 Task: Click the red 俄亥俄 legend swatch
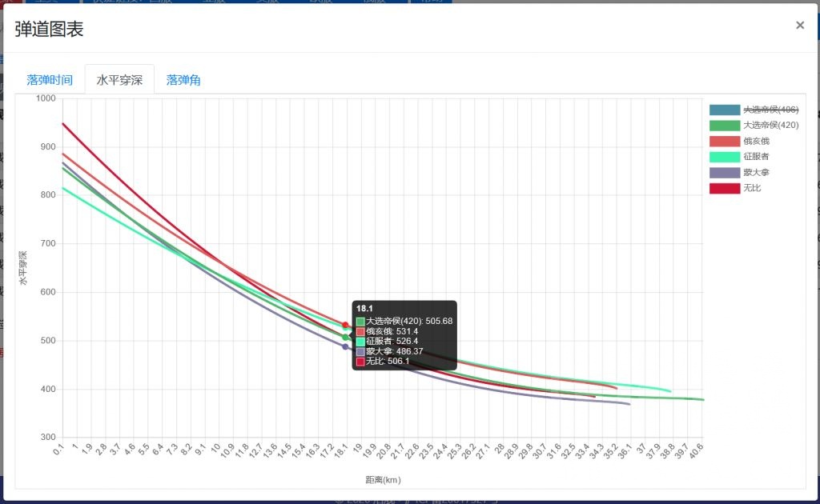724,141
